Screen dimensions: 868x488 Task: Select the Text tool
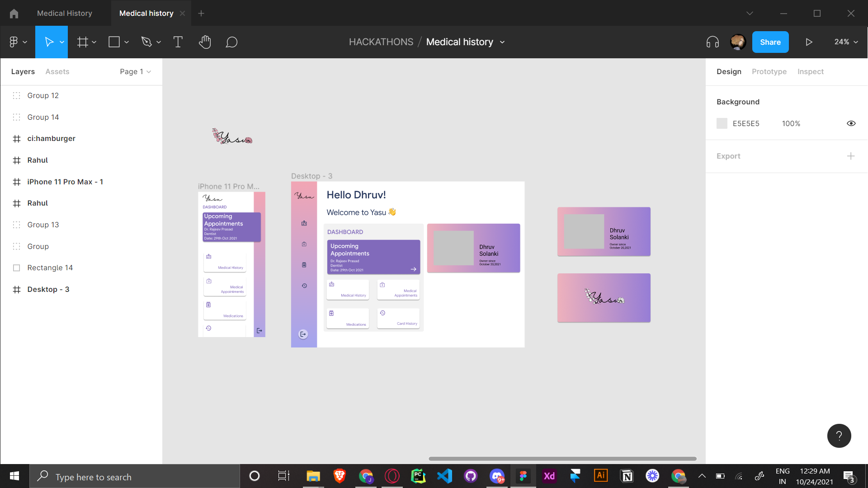(178, 42)
